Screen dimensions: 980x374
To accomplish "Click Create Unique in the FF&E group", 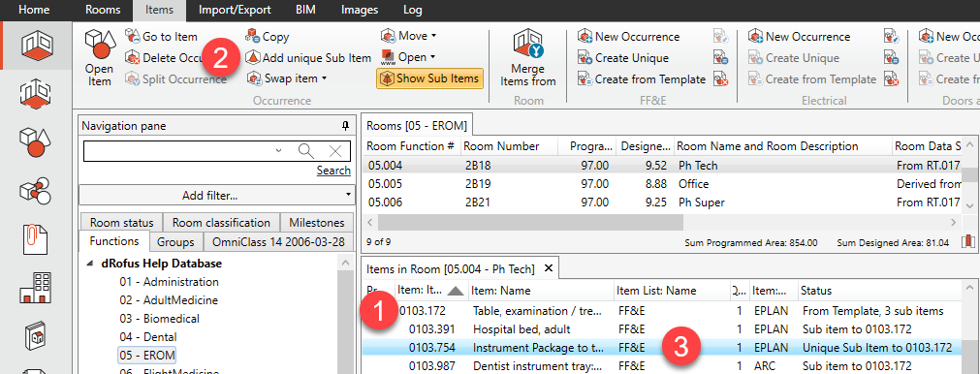I will point(623,58).
